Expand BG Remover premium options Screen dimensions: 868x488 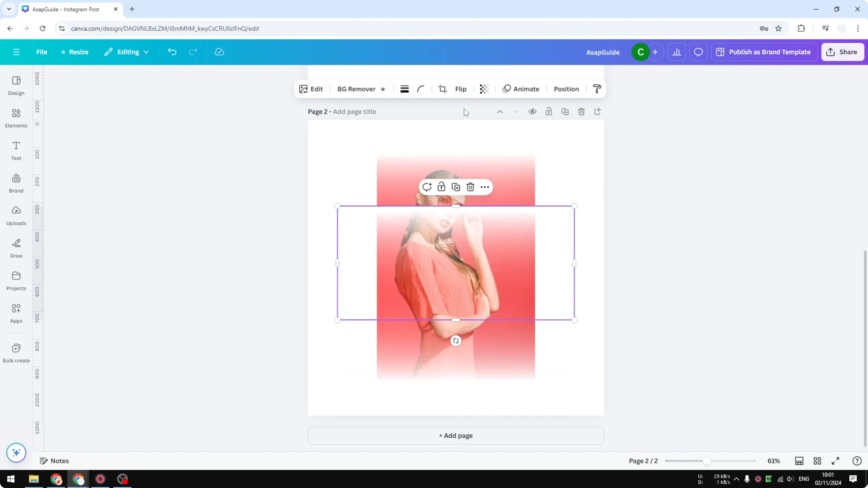(x=383, y=89)
